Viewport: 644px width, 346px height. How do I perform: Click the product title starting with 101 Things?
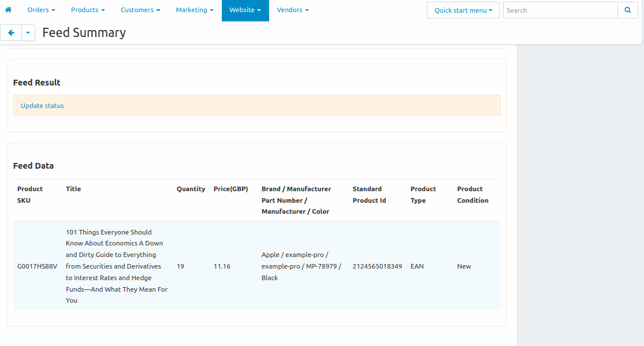[x=117, y=266]
